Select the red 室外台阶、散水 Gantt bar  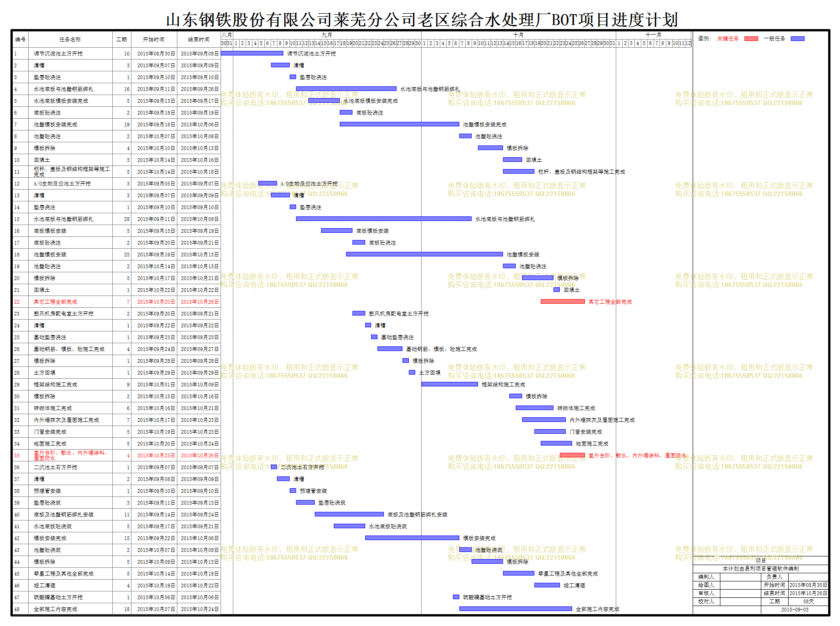572,455
